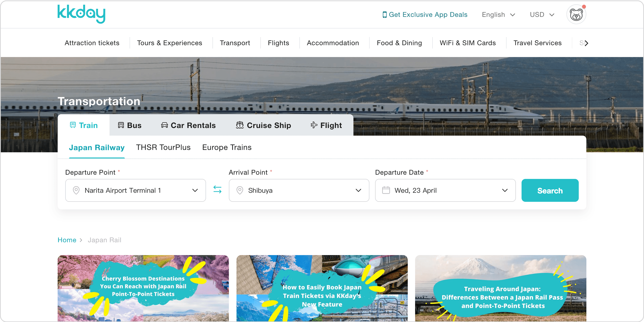Viewport: 644px width, 322px height.
Task: Expand the Departure Point dropdown
Action: point(195,190)
